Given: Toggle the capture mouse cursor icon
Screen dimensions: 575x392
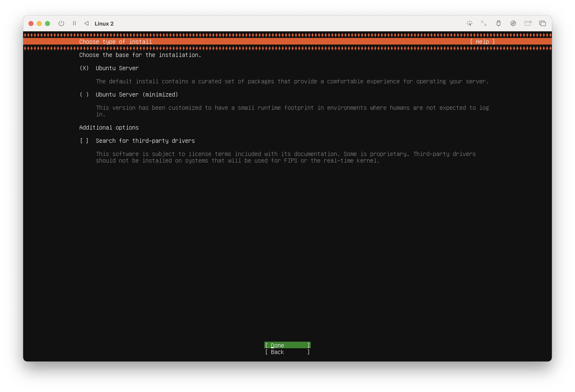Looking at the screenshot, I should point(469,24).
